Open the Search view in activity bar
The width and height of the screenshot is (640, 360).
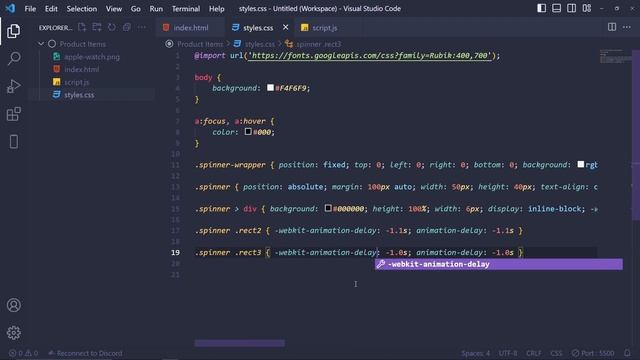14,58
